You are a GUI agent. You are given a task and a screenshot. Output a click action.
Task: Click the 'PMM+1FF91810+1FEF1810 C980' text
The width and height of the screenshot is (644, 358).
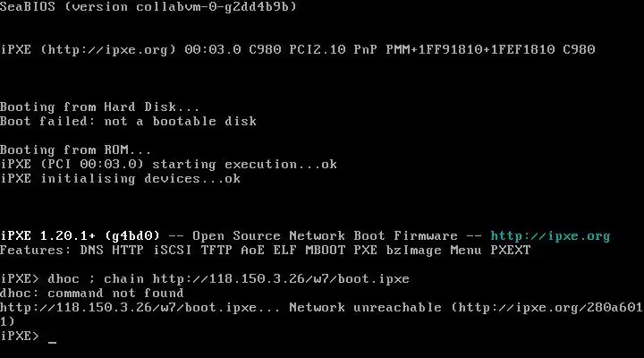[x=490, y=50]
